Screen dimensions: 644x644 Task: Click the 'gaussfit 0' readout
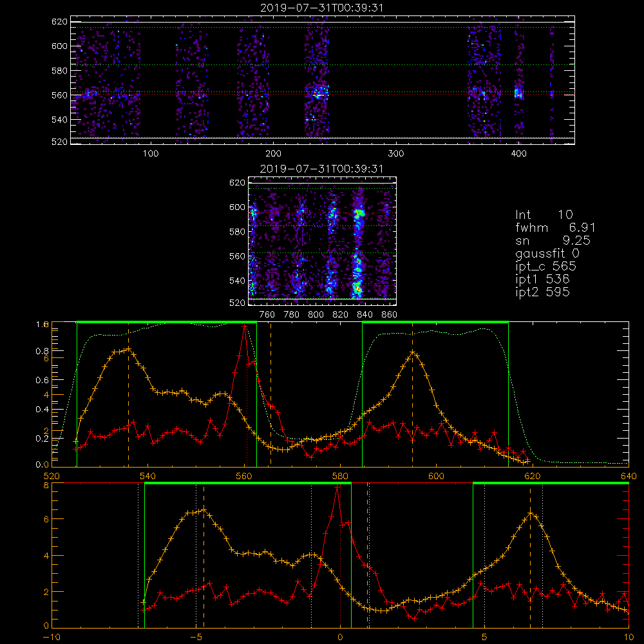click(547, 253)
